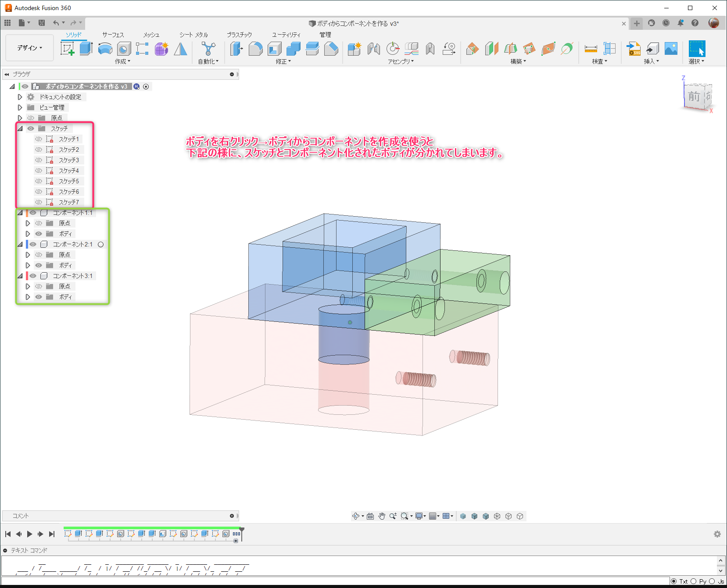Select the Joint tool in assembly section
Screen dimensions: 727x588
tap(373, 49)
